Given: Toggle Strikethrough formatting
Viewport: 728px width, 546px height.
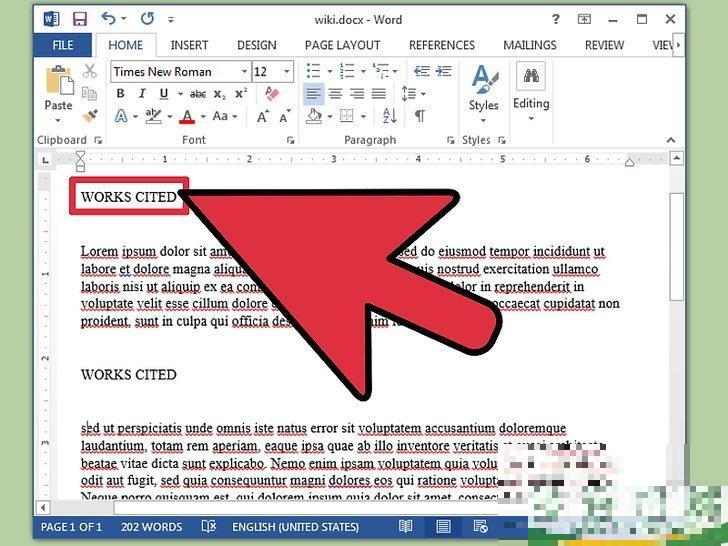Looking at the screenshot, I should click(198, 94).
